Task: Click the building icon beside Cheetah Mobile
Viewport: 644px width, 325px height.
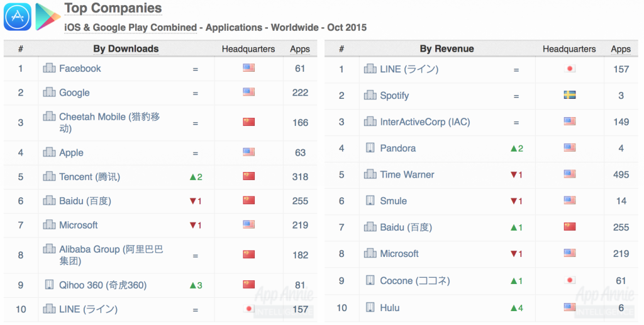Action: point(49,117)
